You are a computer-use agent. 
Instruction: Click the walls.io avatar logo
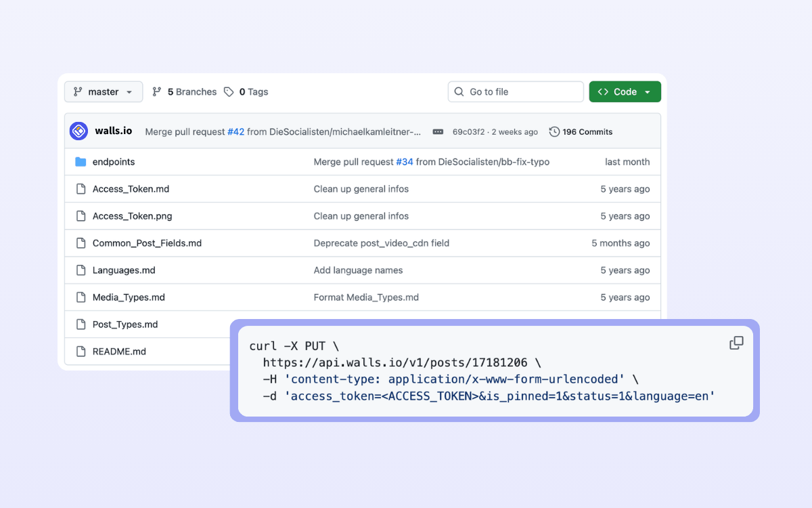79,131
